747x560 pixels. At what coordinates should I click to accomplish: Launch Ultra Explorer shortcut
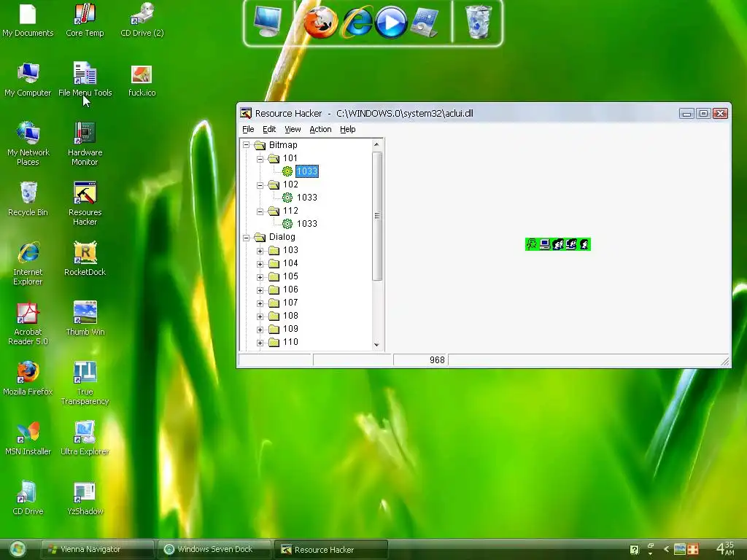[x=85, y=438]
